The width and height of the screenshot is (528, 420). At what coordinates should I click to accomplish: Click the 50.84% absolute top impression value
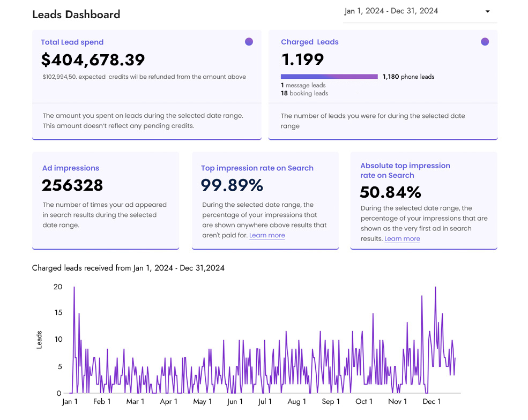click(391, 192)
